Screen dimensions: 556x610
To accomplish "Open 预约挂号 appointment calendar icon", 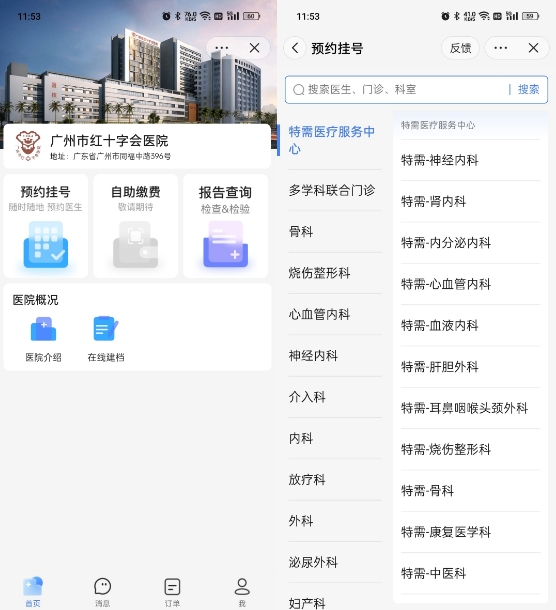I will 46,244.
